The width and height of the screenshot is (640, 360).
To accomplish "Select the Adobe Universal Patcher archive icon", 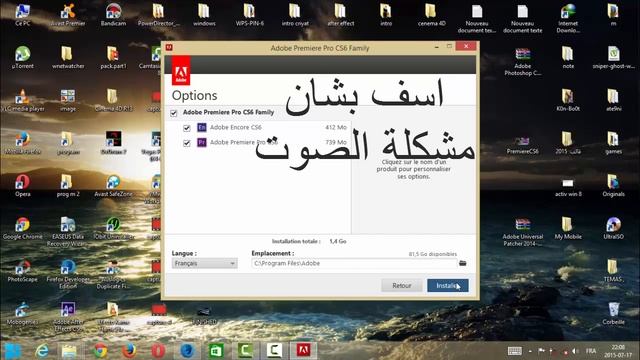I will 522,232.
